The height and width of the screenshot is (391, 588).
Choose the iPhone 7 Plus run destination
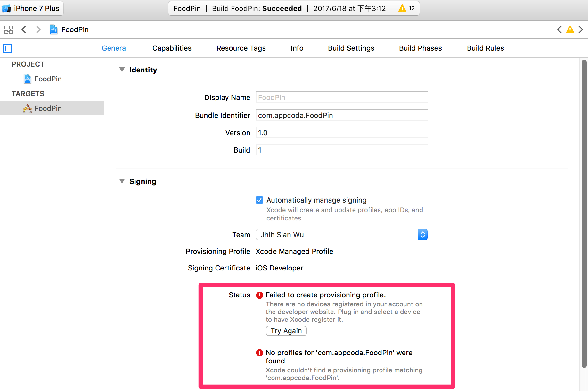click(32, 8)
